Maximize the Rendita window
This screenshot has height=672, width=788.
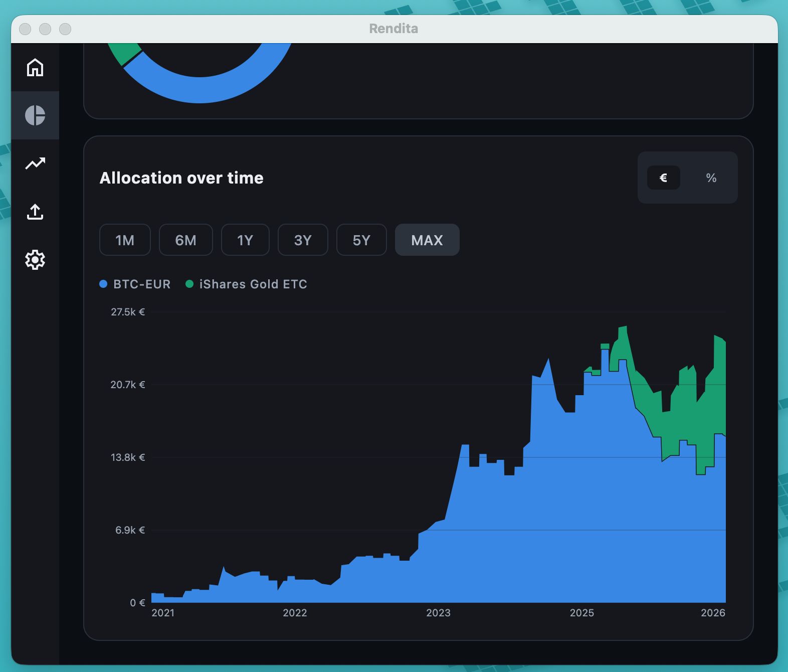(65, 29)
